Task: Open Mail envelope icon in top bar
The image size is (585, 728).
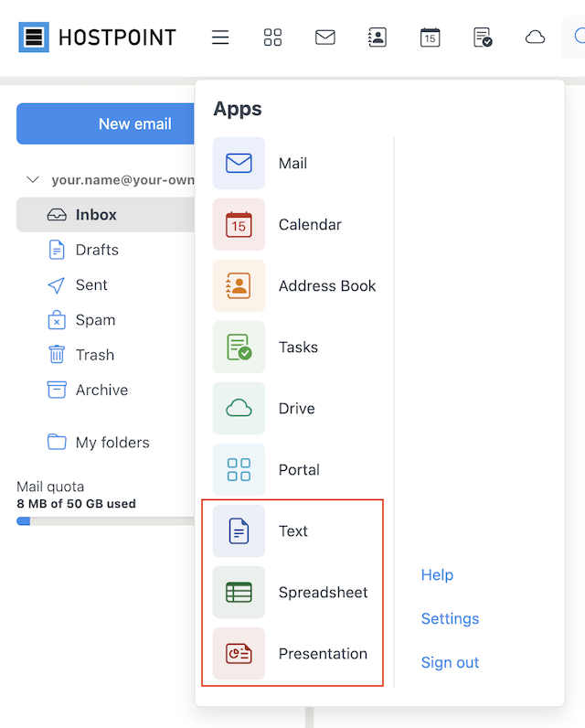Action: (325, 37)
